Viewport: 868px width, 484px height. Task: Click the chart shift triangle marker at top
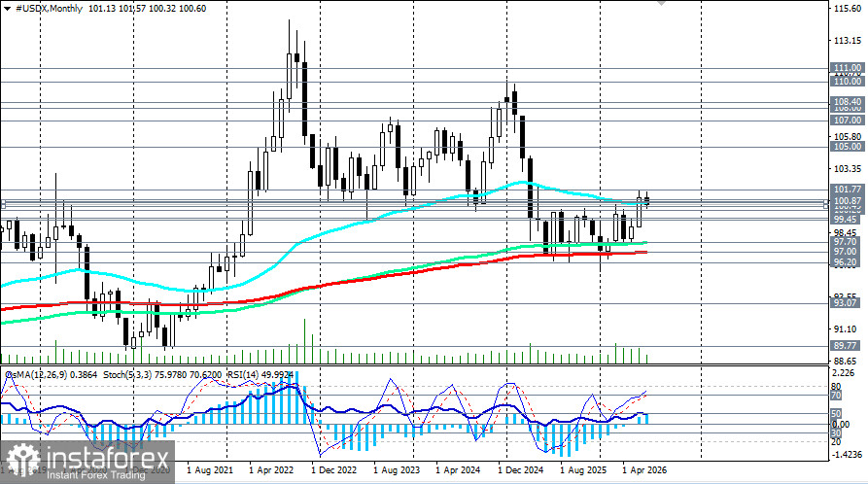click(x=661, y=3)
